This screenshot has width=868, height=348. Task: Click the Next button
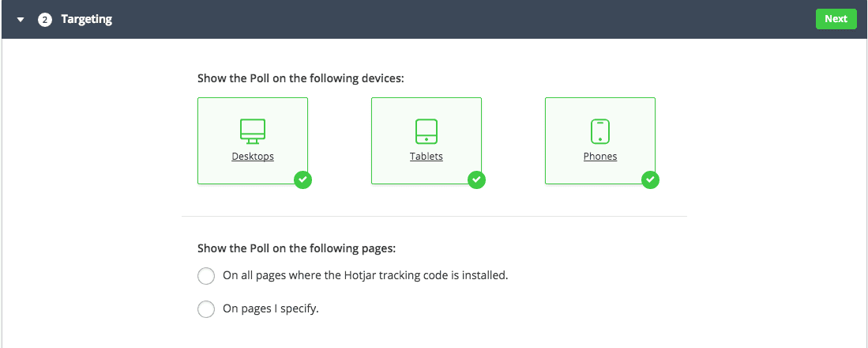836,19
